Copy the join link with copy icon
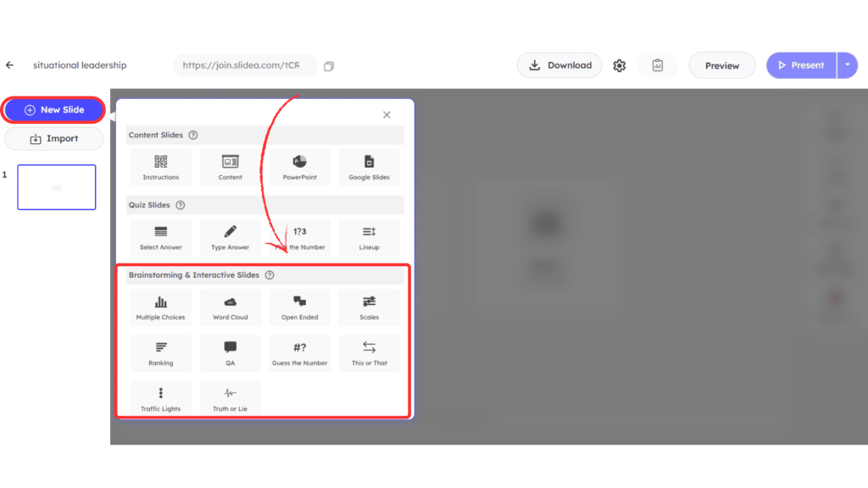Screen dimensions: 868x488 coord(329,66)
